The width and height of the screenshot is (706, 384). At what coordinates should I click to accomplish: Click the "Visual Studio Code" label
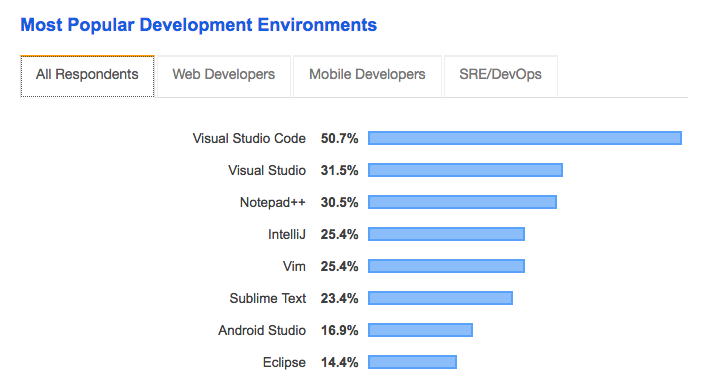click(x=249, y=138)
